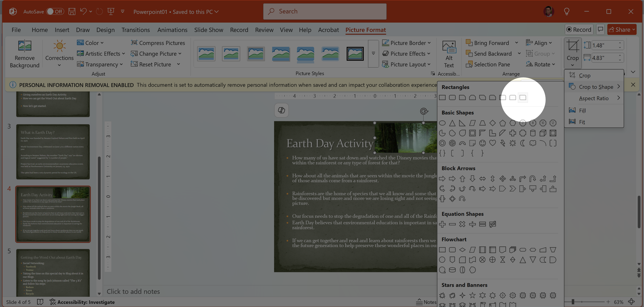Viewport: 644px width, 307px height.
Task: Select slide 3 thumbnail What is Earth Day
Action: (53, 152)
